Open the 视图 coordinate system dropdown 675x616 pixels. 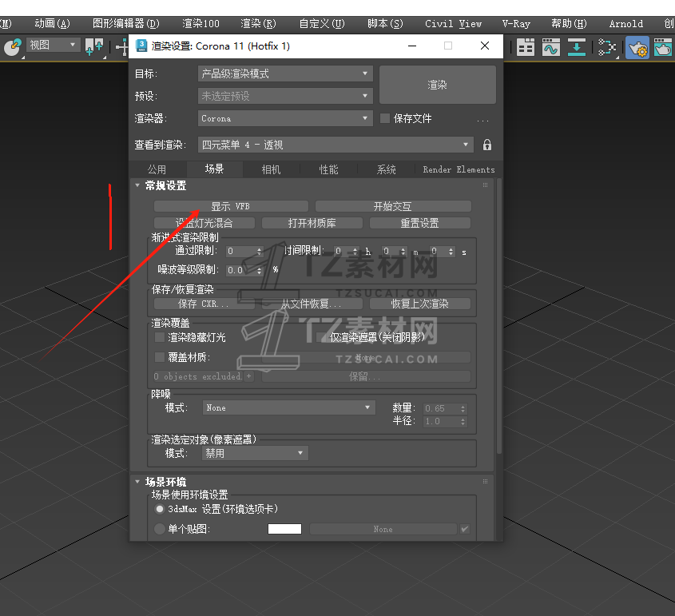(x=53, y=45)
